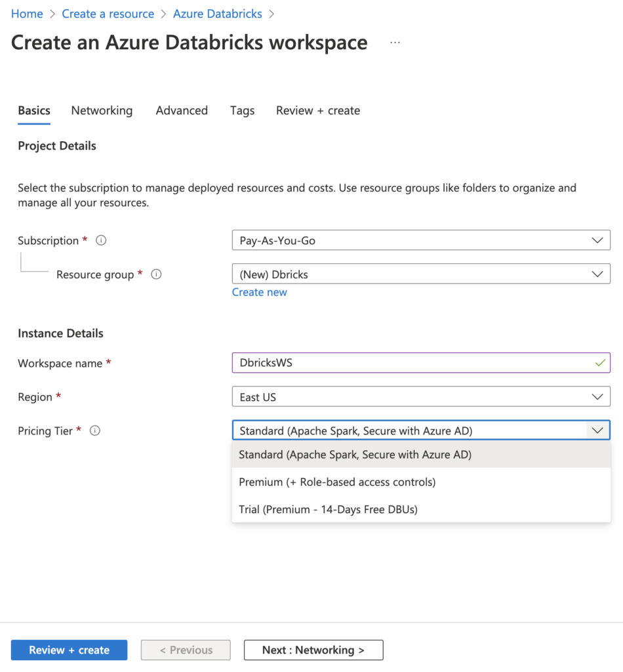Select the Standard pricing tier option

(x=355, y=455)
